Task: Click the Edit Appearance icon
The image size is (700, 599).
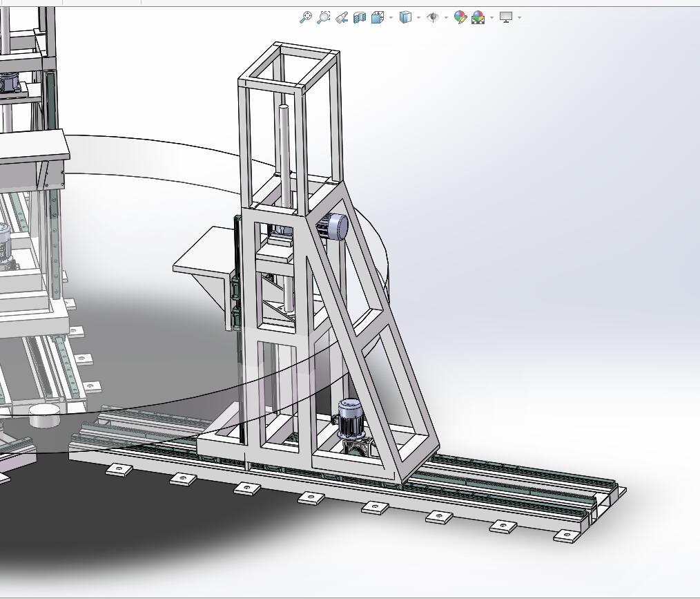Action: coord(460,17)
